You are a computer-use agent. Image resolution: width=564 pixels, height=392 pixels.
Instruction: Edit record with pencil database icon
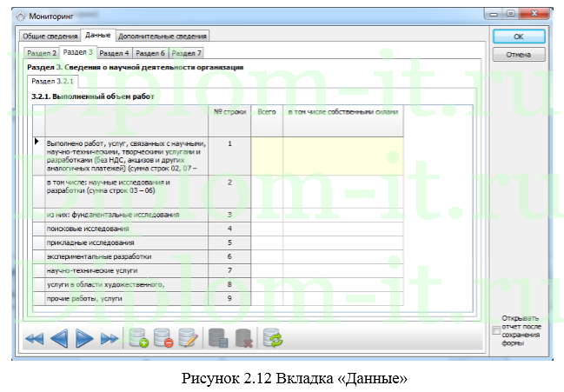coord(188,339)
